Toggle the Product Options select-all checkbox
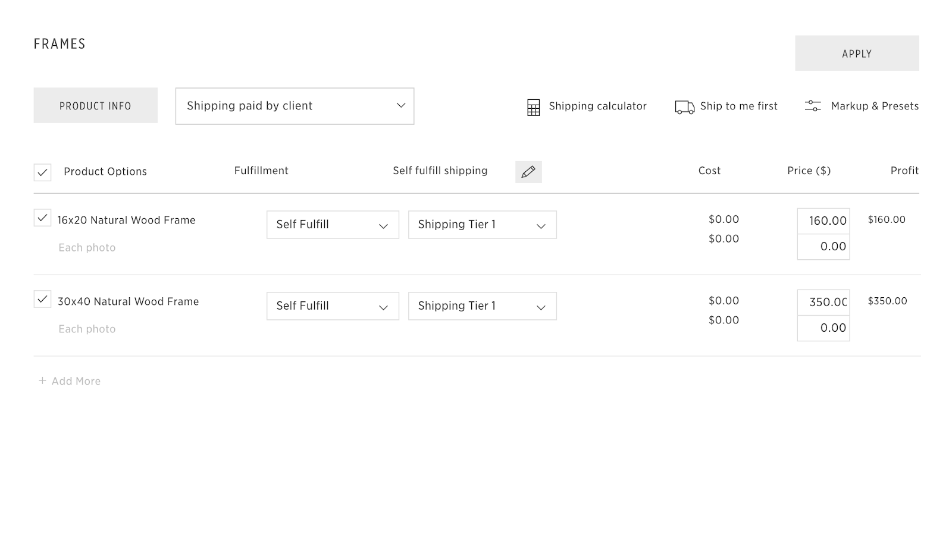This screenshot has width=952, height=560. tap(42, 172)
